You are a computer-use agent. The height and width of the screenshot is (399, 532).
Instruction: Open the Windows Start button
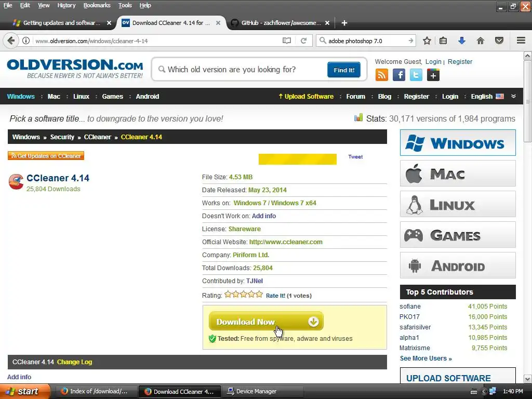pyautogui.click(x=24, y=391)
